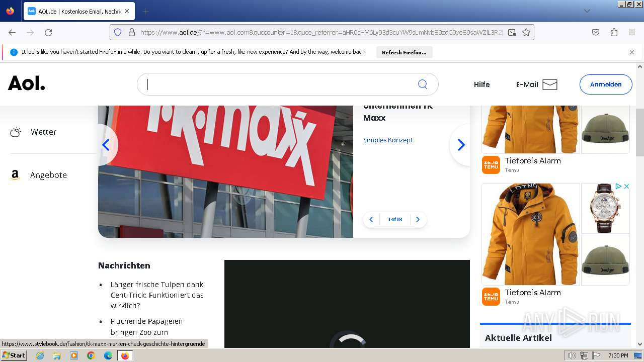
Task: Select the AOL.de browser tab
Action: [x=79, y=11]
